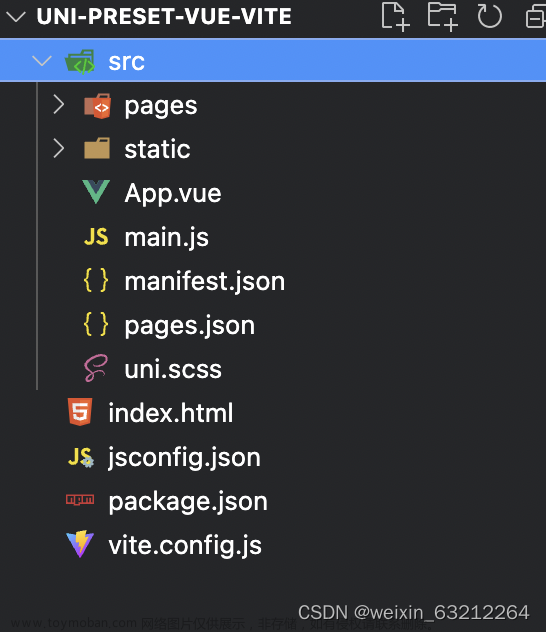Click the New File icon in explorer header
This screenshot has width=546, height=632.
pos(395,17)
